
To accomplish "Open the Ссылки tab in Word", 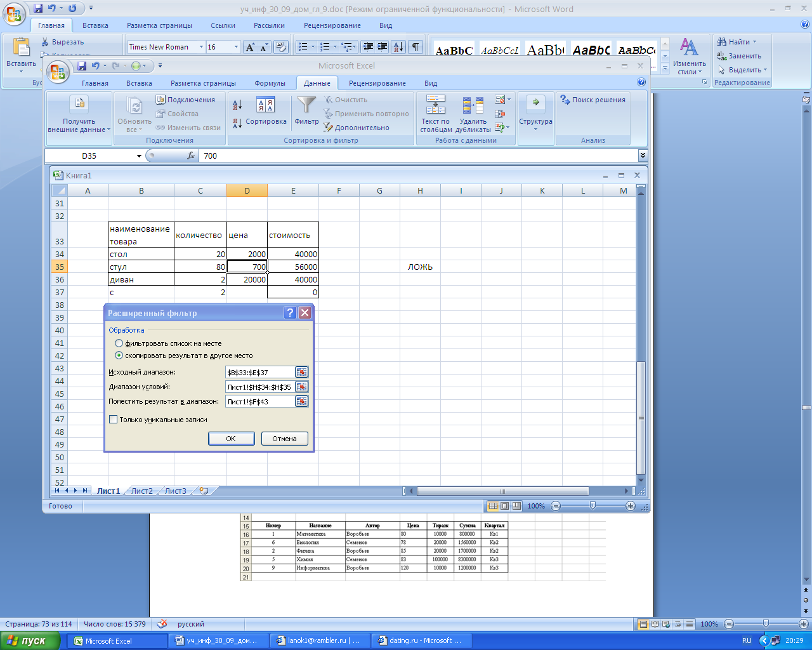I will [x=223, y=25].
